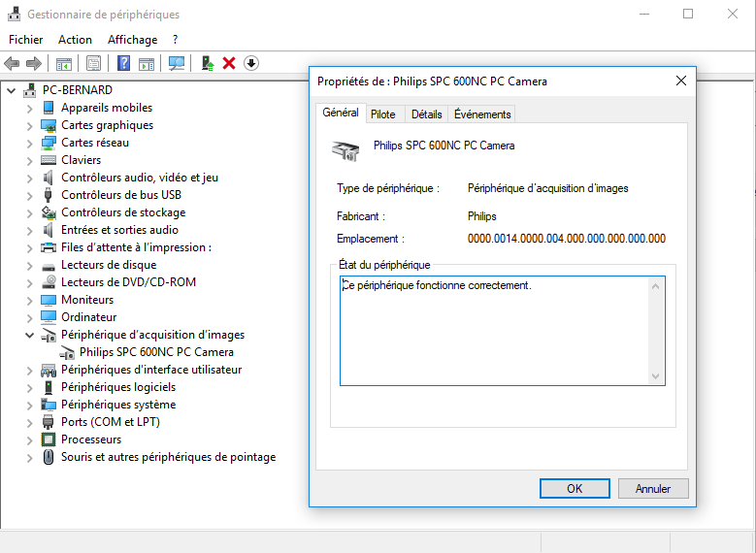Switch to the Événements tab

pyautogui.click(x=482, y=114)
